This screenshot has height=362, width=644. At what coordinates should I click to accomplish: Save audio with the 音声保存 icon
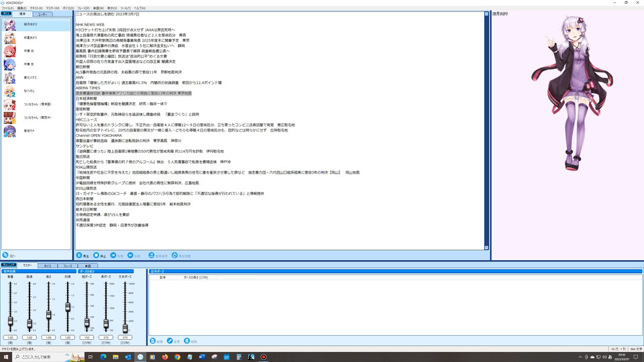point(152,255)
